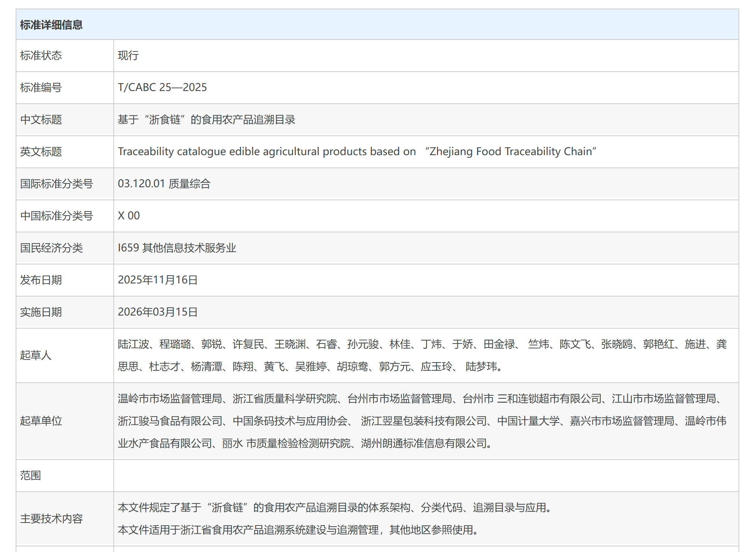756x552 pixels.
Task: Click the 标准状态 row label
Action: point(41,56)
